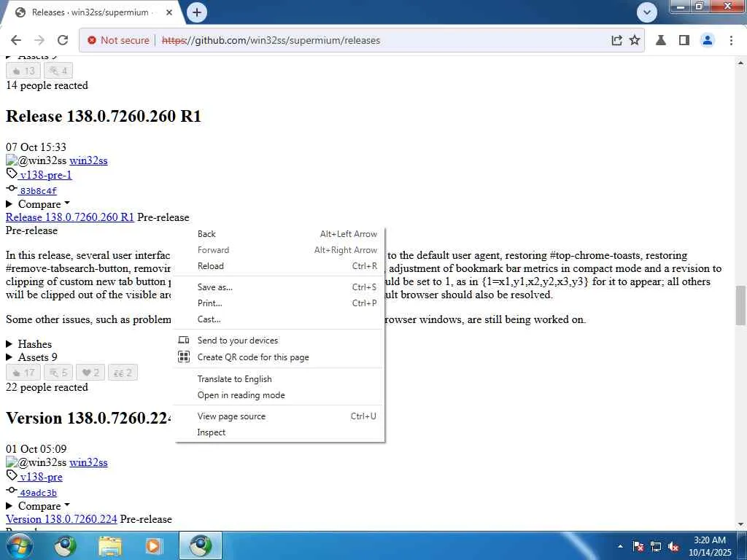Click the reaction button showing 4
Viewport: 747px width, 560px height.
[58, 71]
